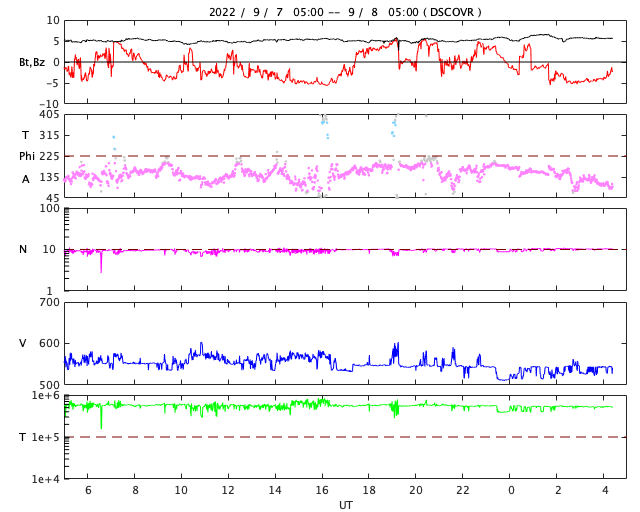Image resolution: width=640 pixels, height=512 pixels.
Task: Click the "405" tick value
Action: [x=49, y=114]
